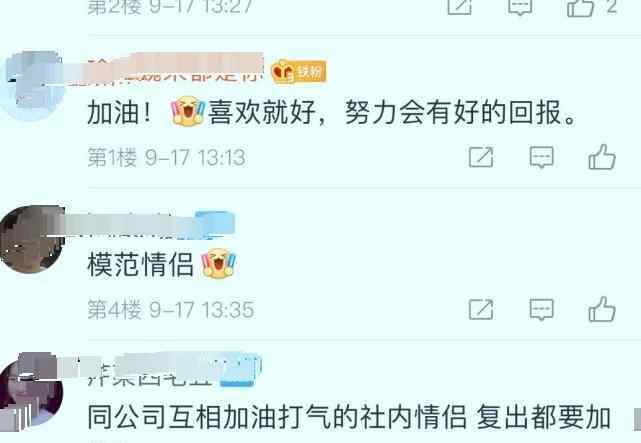The width and height of the screenshot is (641, 443).
Task: Open avatar of the 模范情侣 commenter
Action: pyautogui.click(x=32, y=239)
